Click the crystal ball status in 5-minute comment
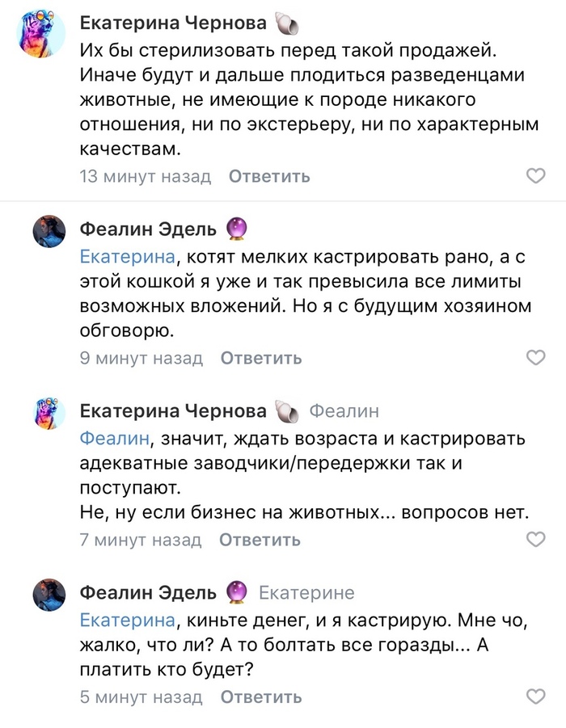This screenshot has height=728, width=566. click(x=237, y=593)
